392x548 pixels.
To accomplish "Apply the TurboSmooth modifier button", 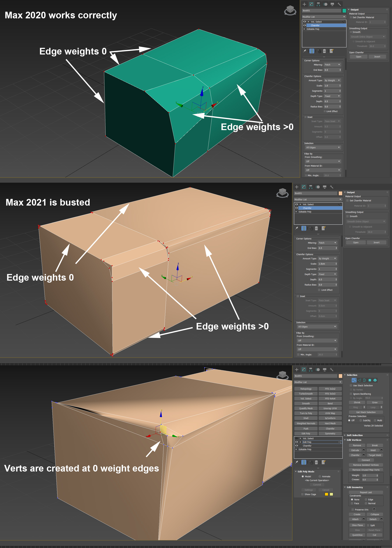I will point(306,394).
